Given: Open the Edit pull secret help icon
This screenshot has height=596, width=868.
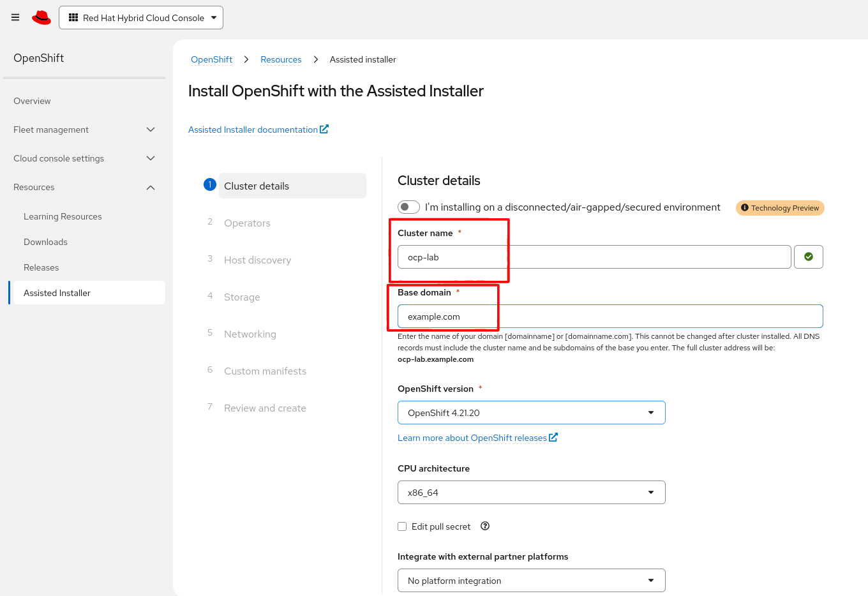Looking at the screenshot, I should pyautogui.click(x=485, y=526).
